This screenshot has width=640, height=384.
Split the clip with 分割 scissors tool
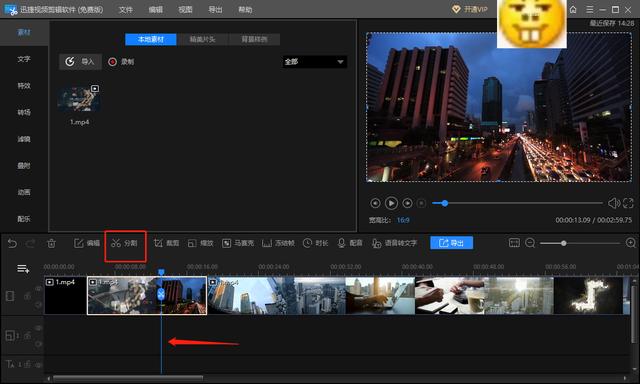124,243
